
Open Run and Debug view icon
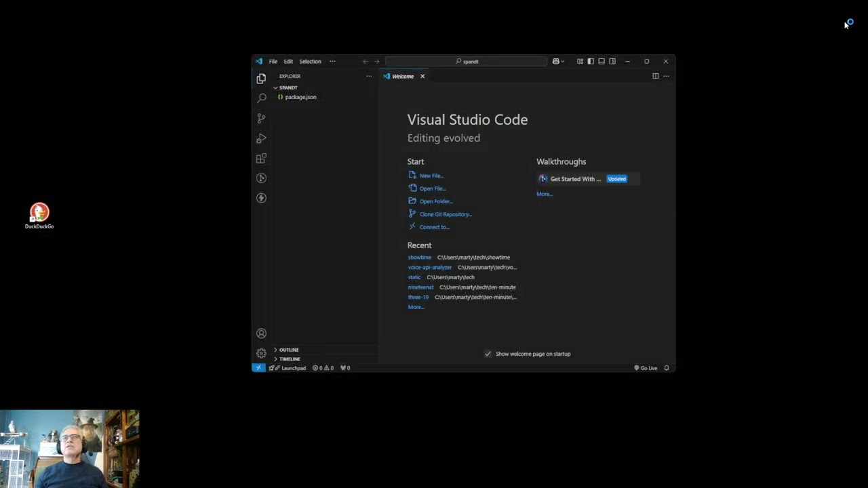[x=261, y=138]
